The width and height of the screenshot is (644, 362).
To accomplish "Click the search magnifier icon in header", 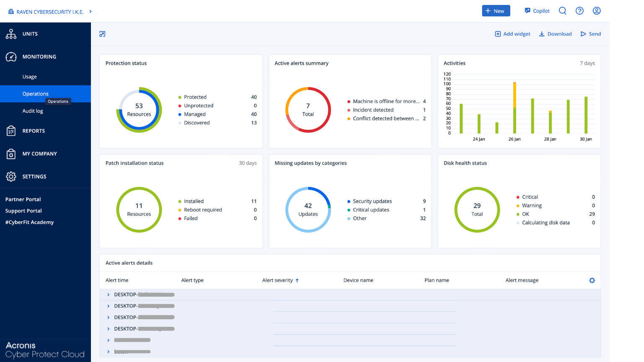I will tap(562, 11).
